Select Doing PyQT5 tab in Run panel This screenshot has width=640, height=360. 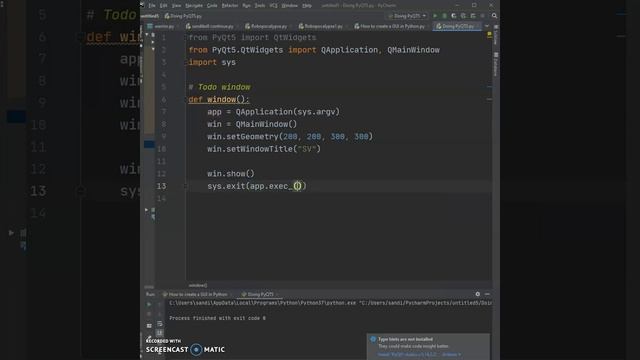[260, 294]
